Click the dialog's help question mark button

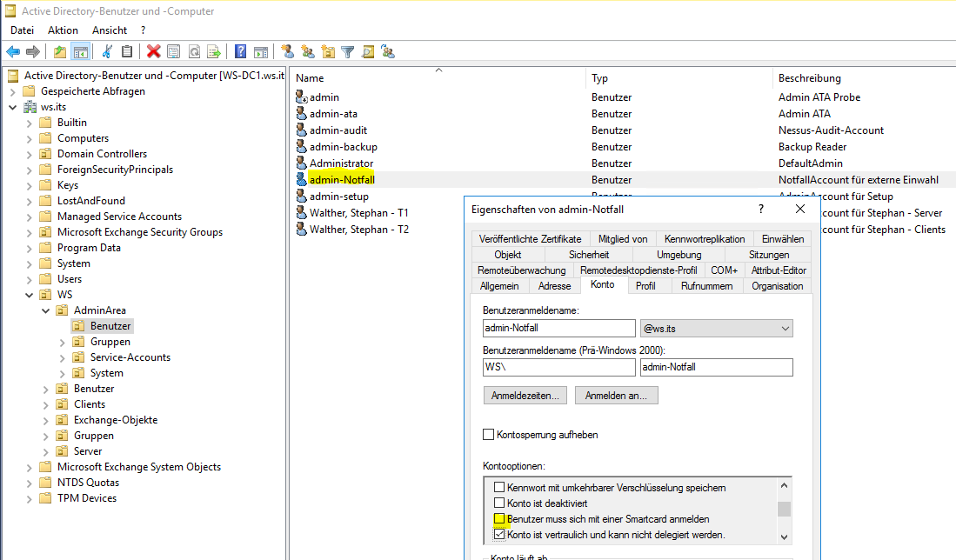(x=760, y=209)
